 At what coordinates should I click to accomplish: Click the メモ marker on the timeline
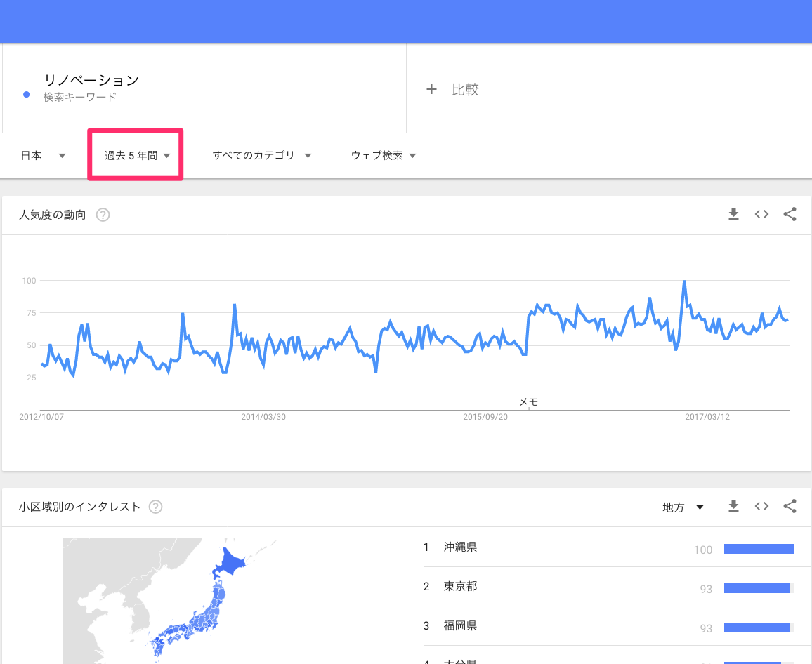528,401
